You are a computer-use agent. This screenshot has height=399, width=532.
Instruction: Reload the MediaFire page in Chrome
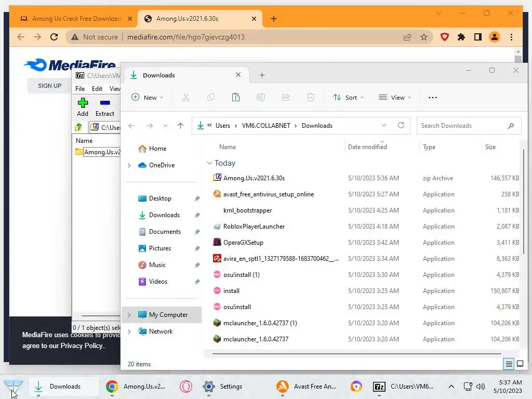coord(54,37)
